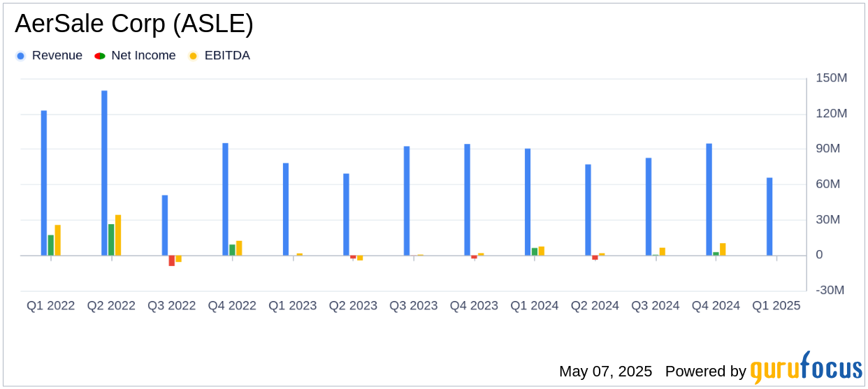Click the Q3 2022 red net income bar
This screenshot has height=389, width=868.
pos(172,260)
